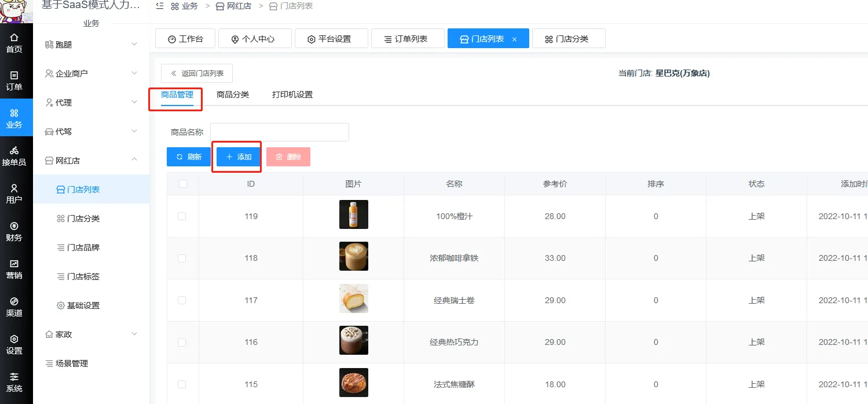Click the 商品名称 search input field

280,132
